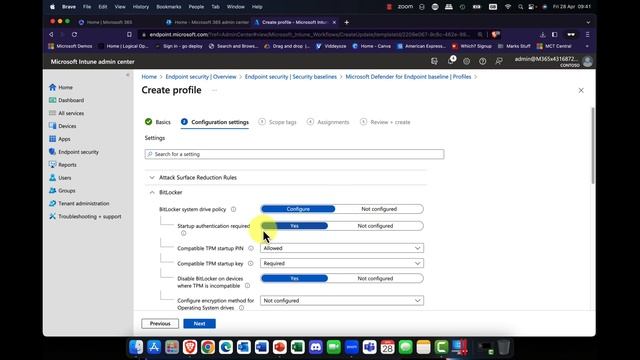Set Disable BitLocker on incompatible TPM to Yes
Viewport: 640px width, 360px height.
pos(294,278)
